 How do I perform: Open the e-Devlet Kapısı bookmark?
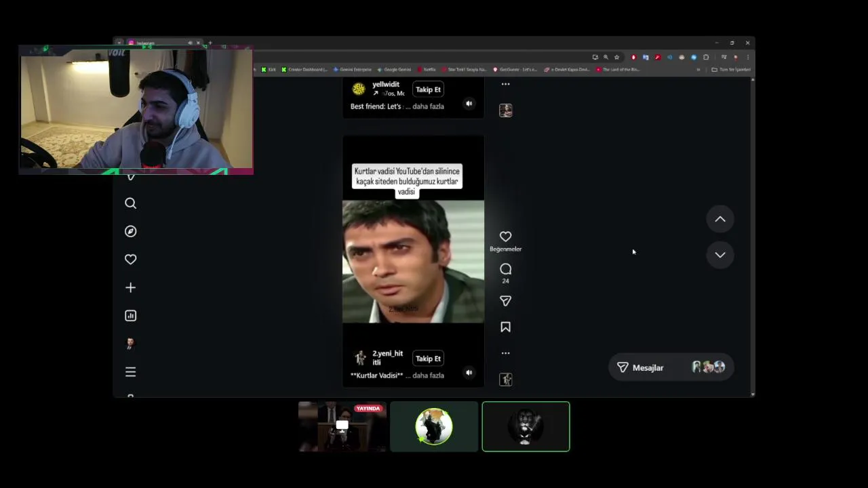pos(567,69)
